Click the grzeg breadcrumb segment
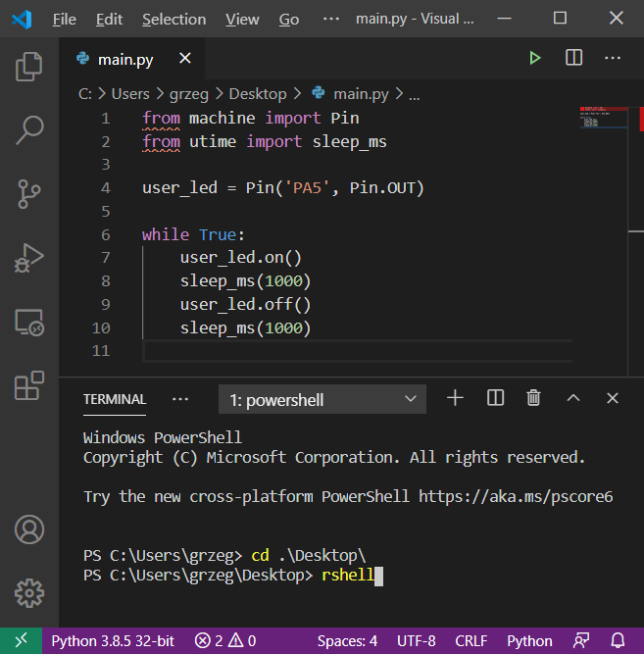644x654 pixels. (x=188, y=94)
